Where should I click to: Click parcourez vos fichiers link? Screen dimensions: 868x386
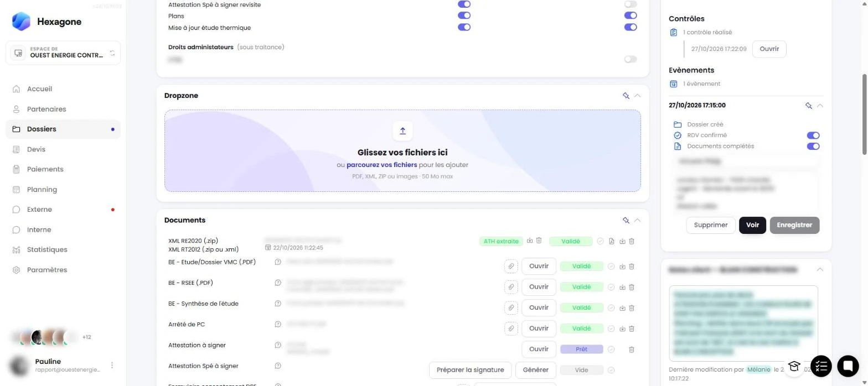click(x=382, y=165)
